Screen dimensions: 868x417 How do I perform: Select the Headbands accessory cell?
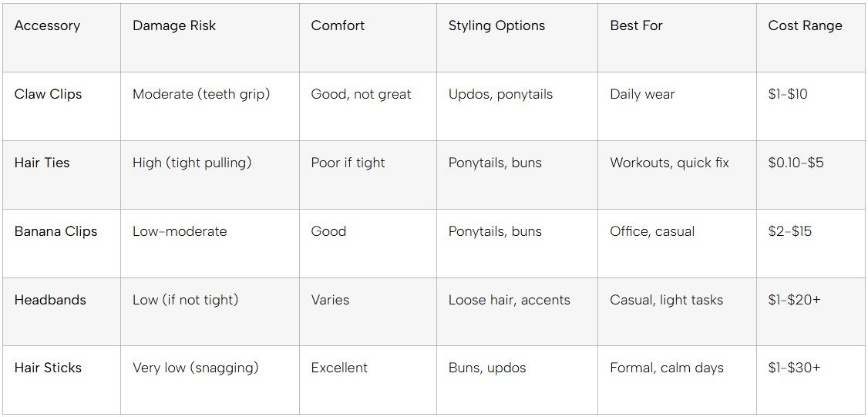[x=50, y=300]
